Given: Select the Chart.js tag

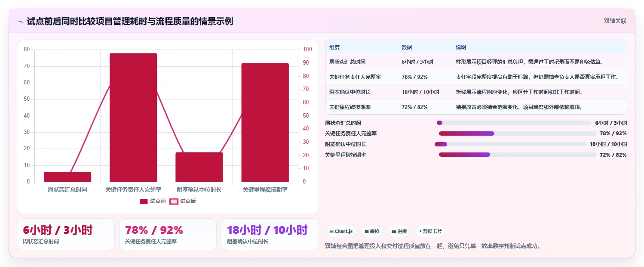Looking at the screenshot, I should click(x=341, y=231).
